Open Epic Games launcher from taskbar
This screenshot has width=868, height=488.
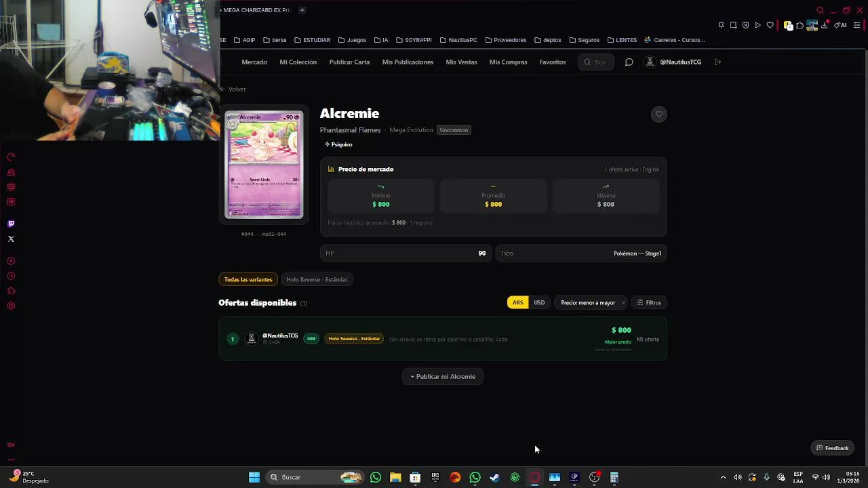point(435,477)
